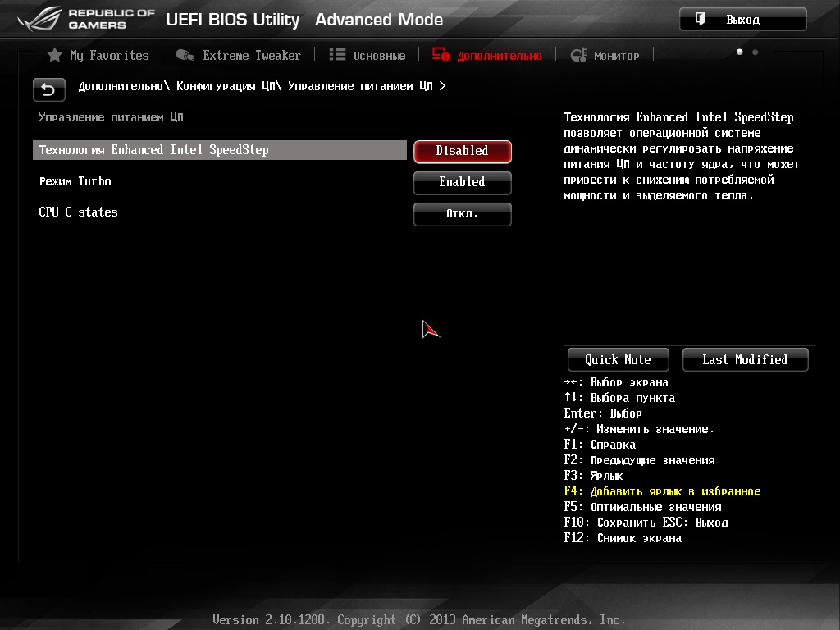The width and height of the screenshot is (840, 630).
Task: Click the F12 Снимок экрана hint
Action: (x=623, y=538)
